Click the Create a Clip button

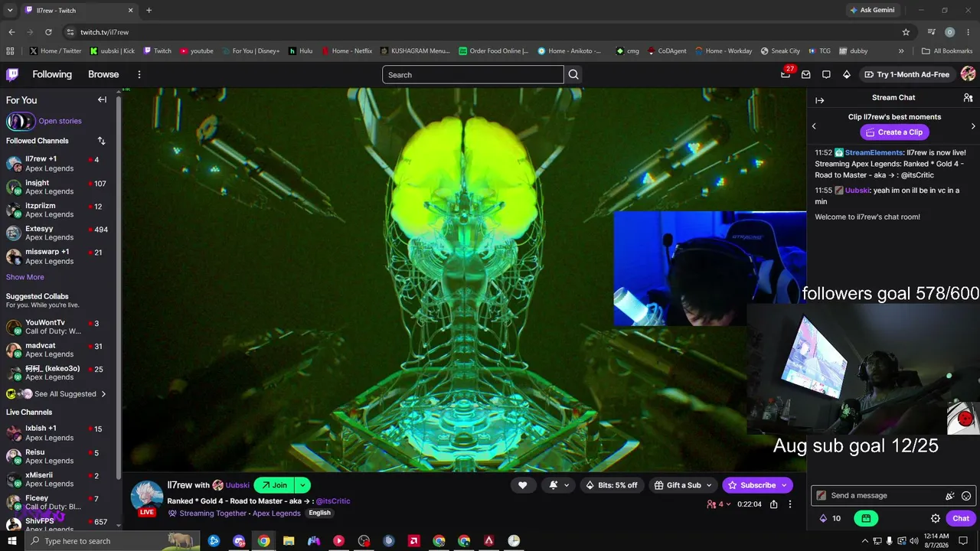coord(894,132)
